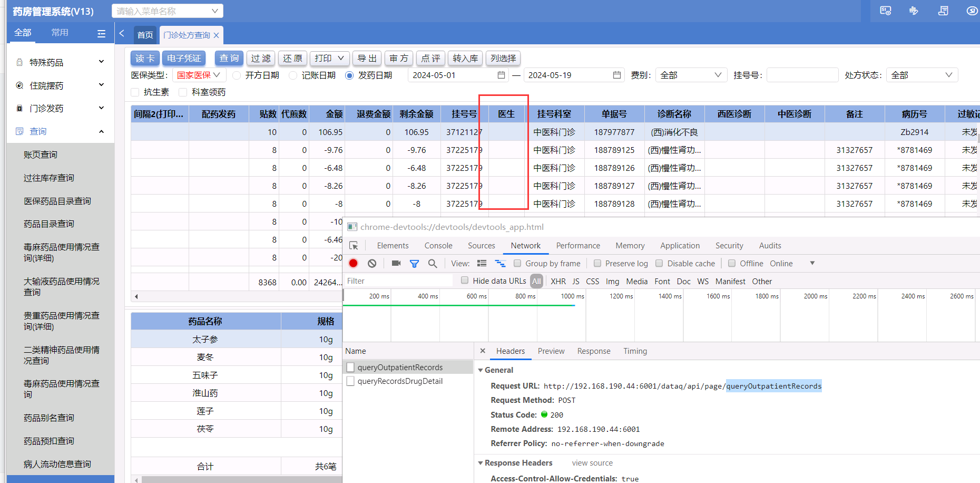The width and height of the screenshot is (980, 483).
Task: Select the 开方日期 radio button
Action: point(237,75)
